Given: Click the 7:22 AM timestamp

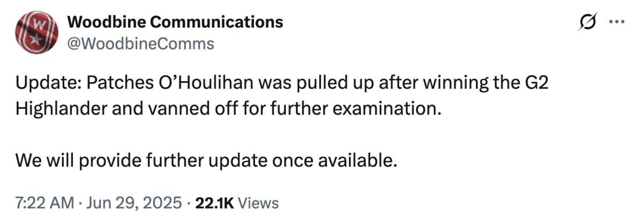Looking at the screenshot, I should point(45,204).
